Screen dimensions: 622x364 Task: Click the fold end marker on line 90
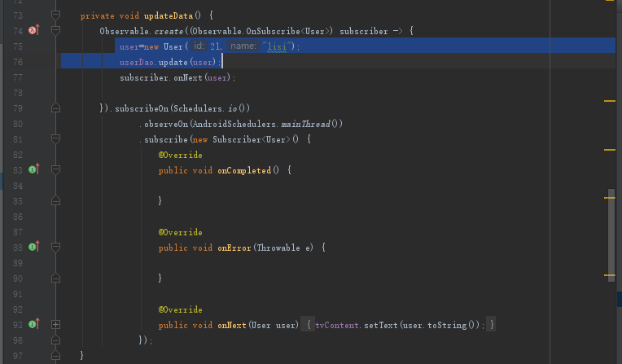point(55,278)
